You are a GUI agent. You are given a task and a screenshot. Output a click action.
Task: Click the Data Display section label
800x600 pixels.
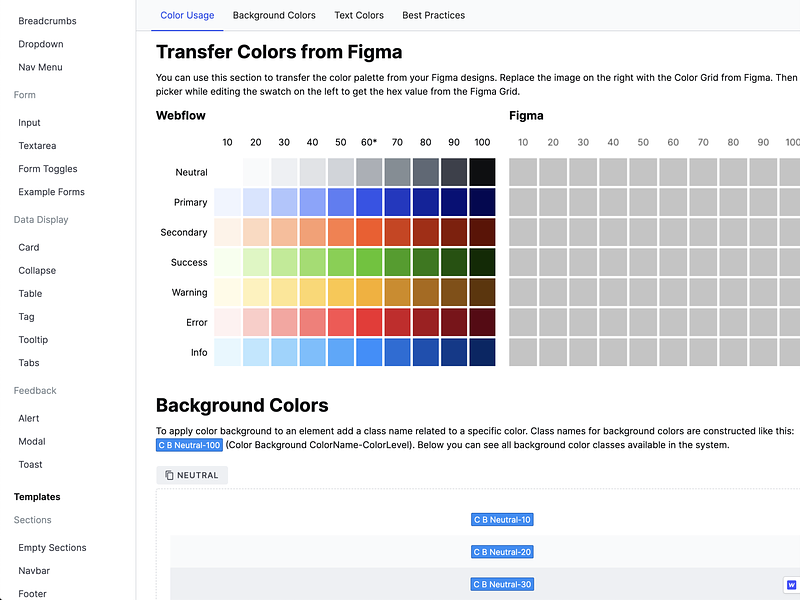click(x=41, y=219)
